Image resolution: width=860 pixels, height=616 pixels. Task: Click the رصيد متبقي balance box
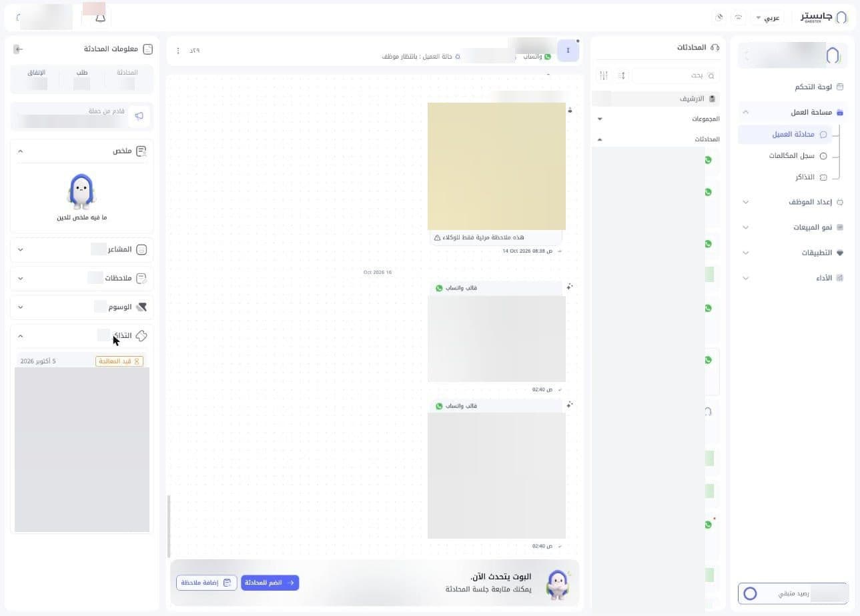pos(793,593)
